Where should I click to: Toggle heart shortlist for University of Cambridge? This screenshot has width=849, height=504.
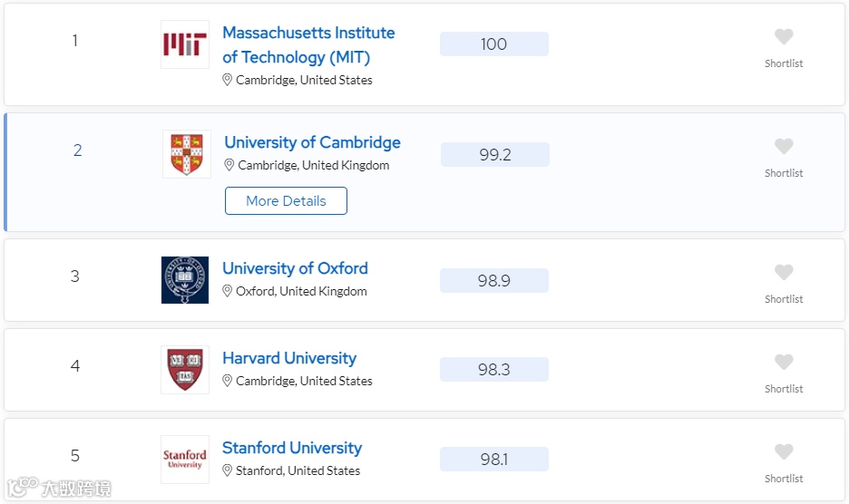(784, 146)
